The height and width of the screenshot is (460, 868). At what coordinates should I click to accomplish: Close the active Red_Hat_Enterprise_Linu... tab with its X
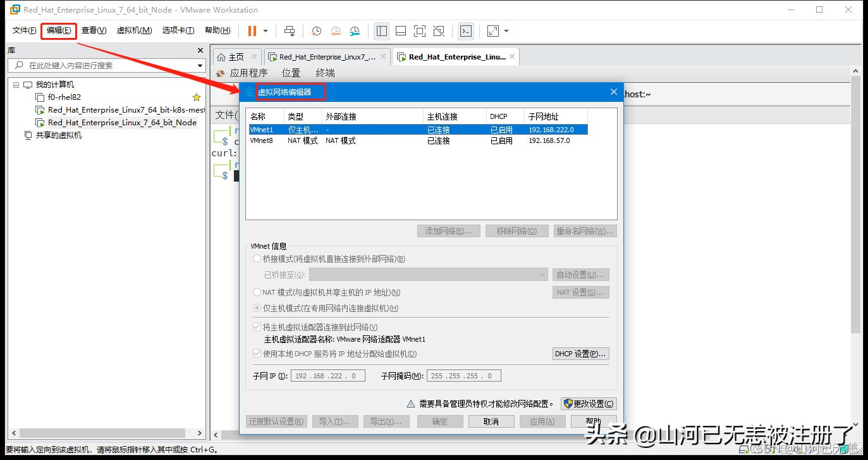point(513,56)
